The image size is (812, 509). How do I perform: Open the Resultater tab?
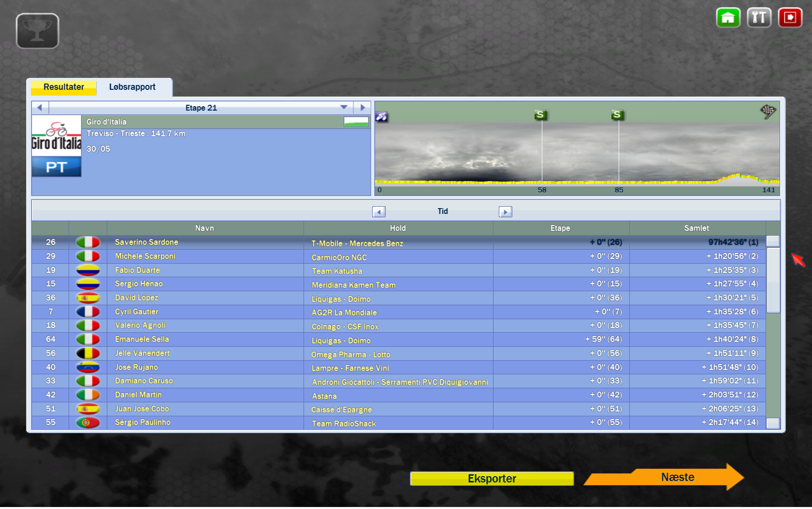(64, 87)
